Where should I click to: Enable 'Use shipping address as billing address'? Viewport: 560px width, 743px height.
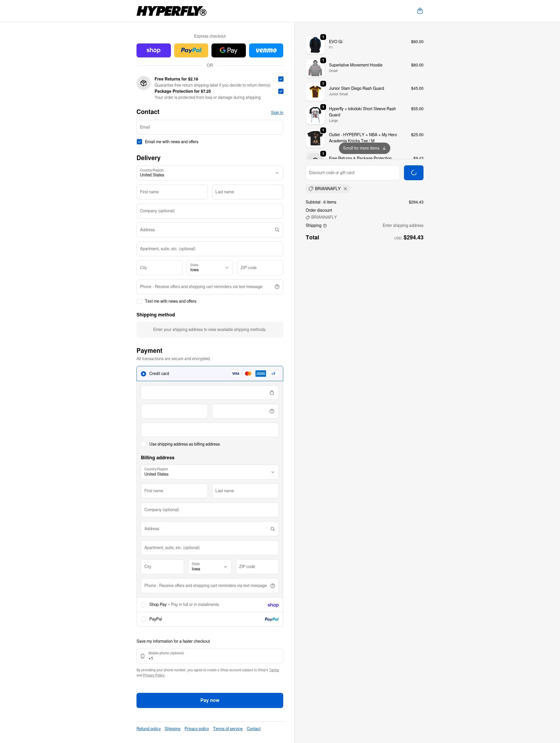(144, 444)
